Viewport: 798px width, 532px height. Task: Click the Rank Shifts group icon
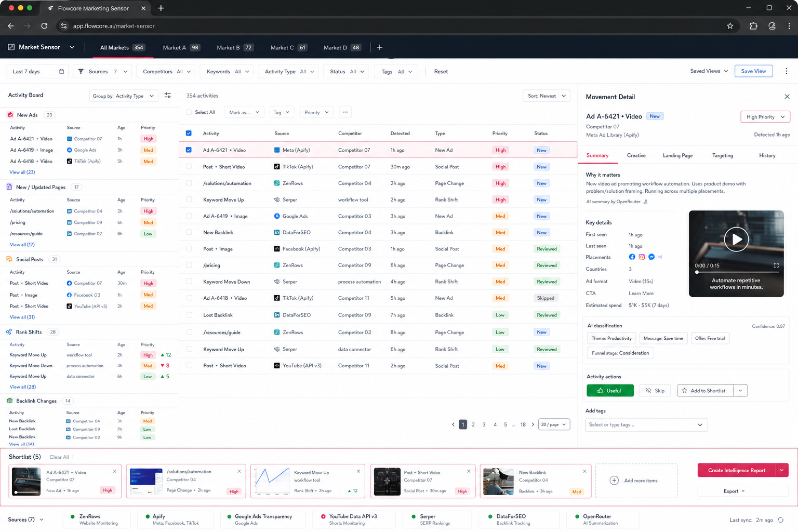click(9, 332)
